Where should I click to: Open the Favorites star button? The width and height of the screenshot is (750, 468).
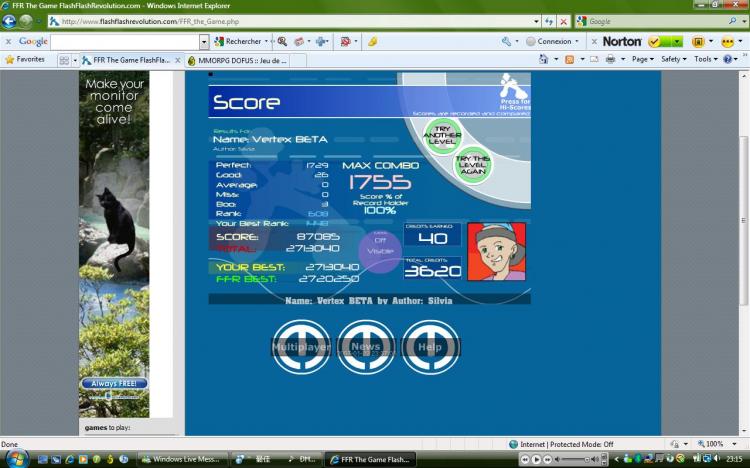click(x=25, y=59)
